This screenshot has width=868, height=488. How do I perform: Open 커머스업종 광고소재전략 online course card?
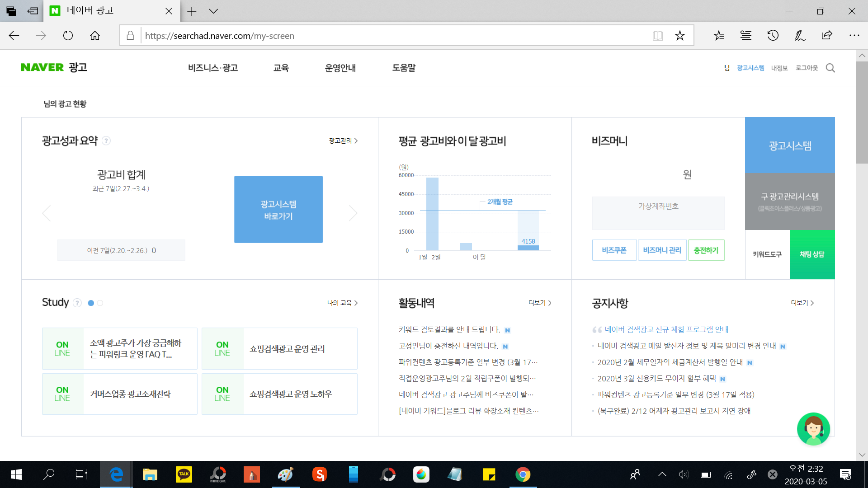coord(120,394)
